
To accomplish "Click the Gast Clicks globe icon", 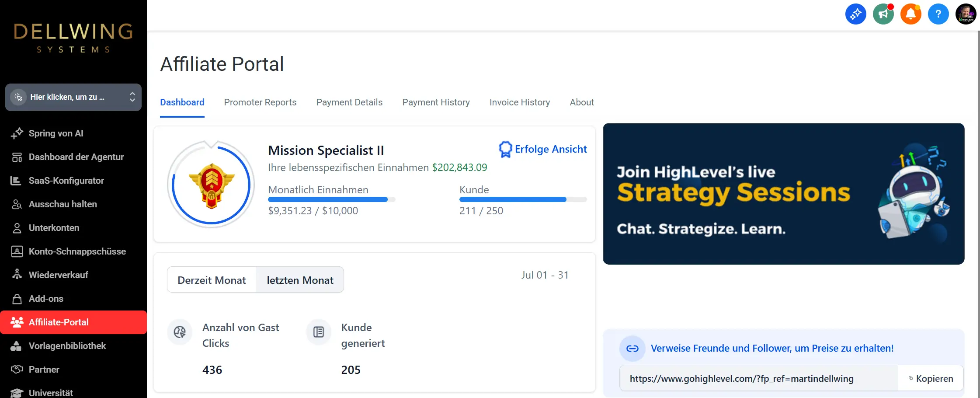I will [x=180, y=332].
